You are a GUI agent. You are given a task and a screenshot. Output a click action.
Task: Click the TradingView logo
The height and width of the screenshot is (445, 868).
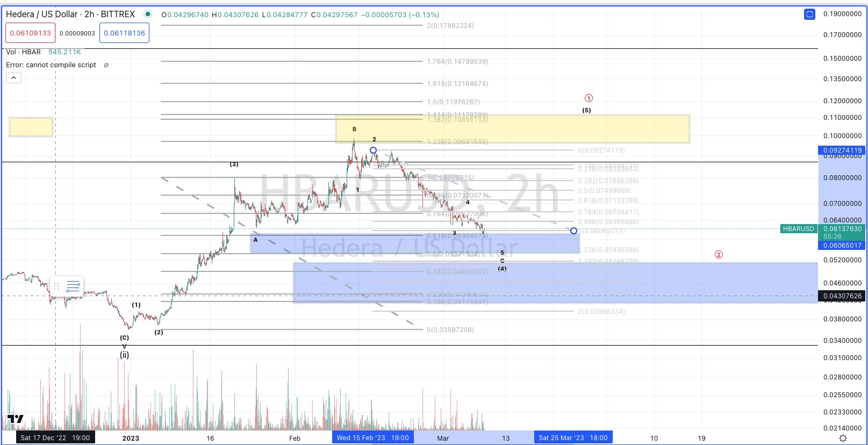point(16,419)
